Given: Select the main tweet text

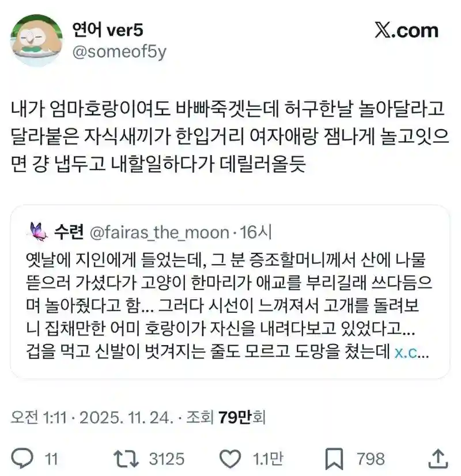Looking at the screenshot, I should [230, 137].
